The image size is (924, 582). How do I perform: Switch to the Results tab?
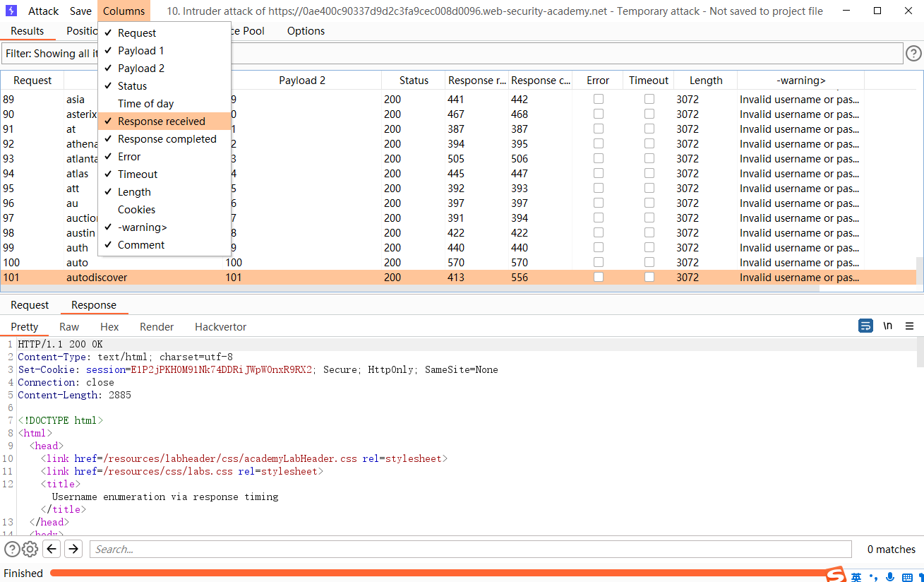[28, 30]
